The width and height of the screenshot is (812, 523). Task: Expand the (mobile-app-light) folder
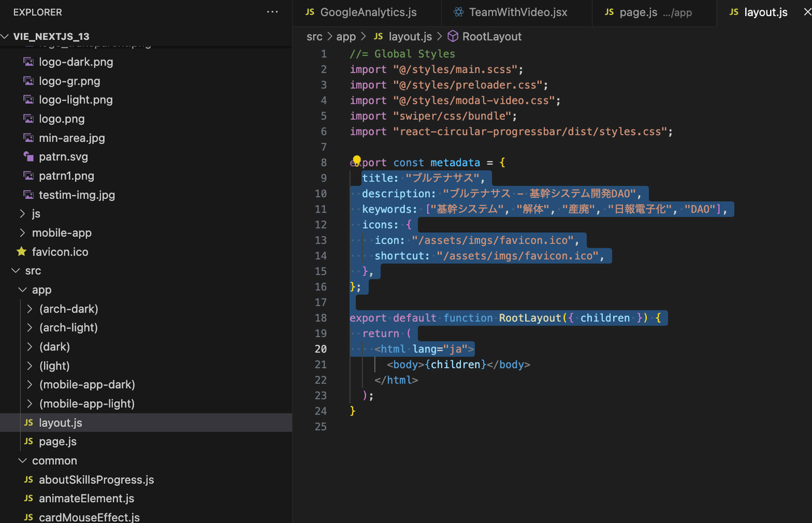tap(29, 403)
